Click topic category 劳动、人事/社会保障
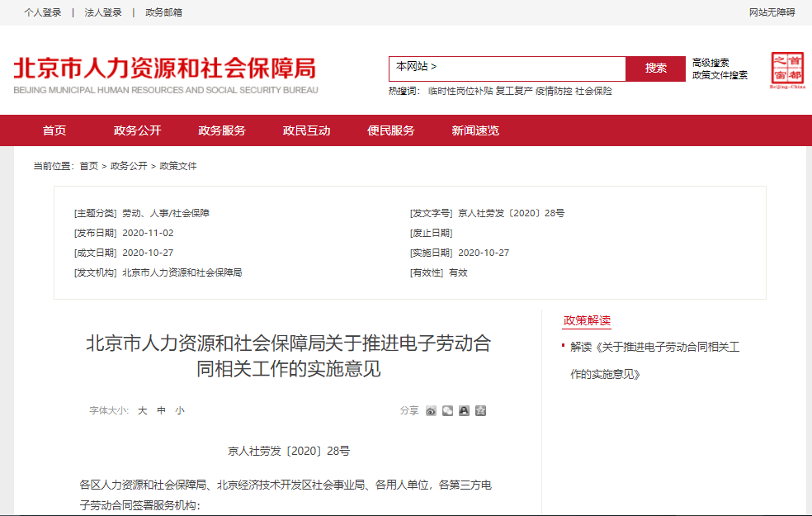 166,213
